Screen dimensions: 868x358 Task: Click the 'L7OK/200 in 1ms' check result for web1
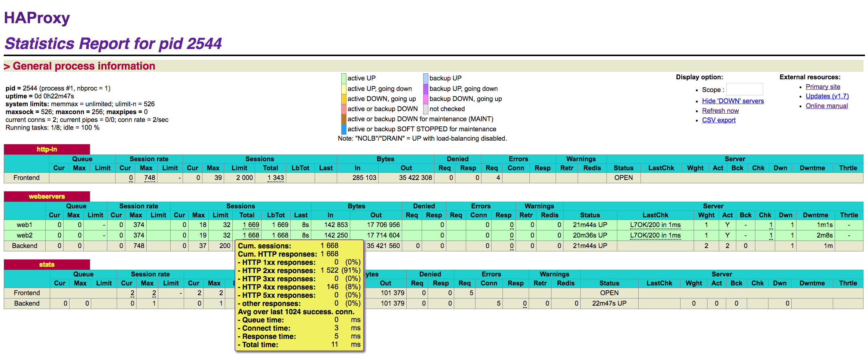pos(655,225)
